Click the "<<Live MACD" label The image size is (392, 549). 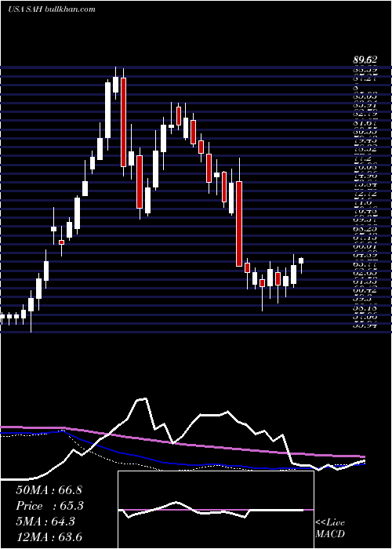330,529
